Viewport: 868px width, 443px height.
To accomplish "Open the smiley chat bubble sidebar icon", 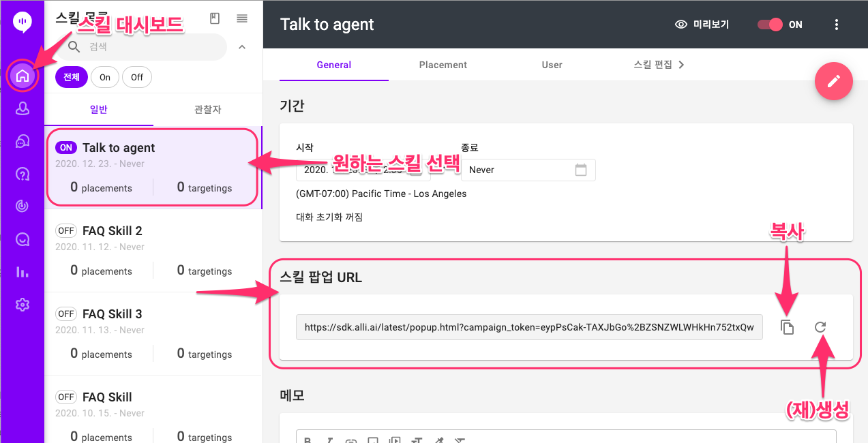I will [23, 239].
